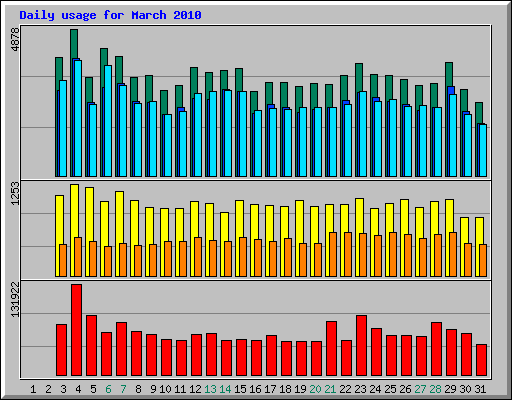Select day label 1 on the axis

click(33, 389)
